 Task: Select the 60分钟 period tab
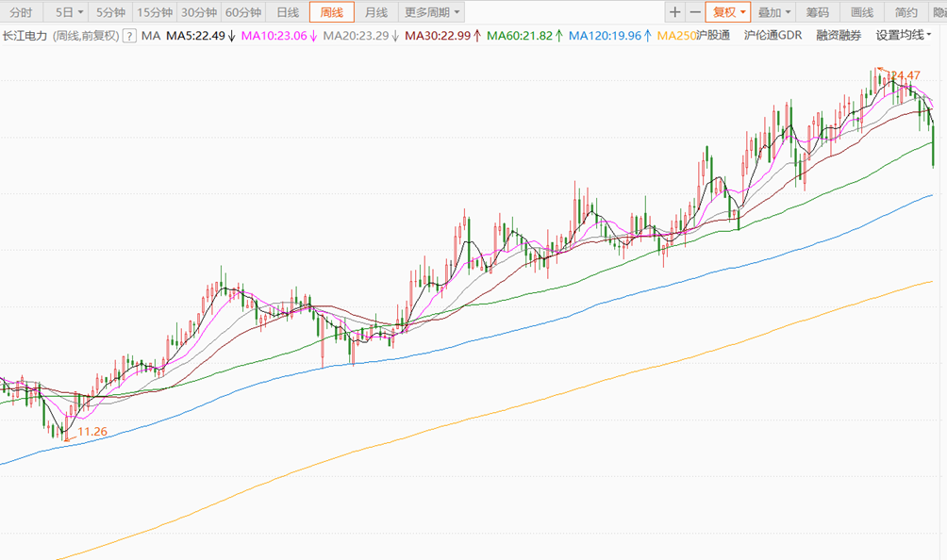click(243, 12)
